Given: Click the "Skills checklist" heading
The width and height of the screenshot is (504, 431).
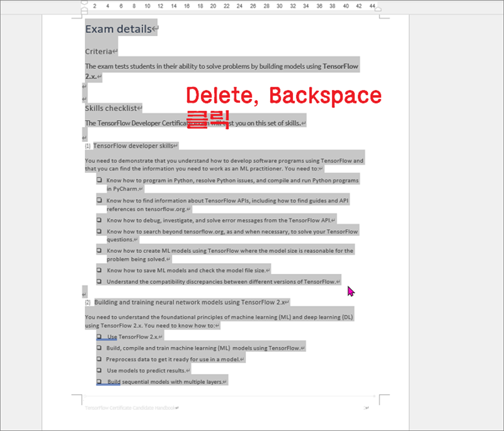Looking at the screenshot, I should pyautogui.click(x=111, y=108).
